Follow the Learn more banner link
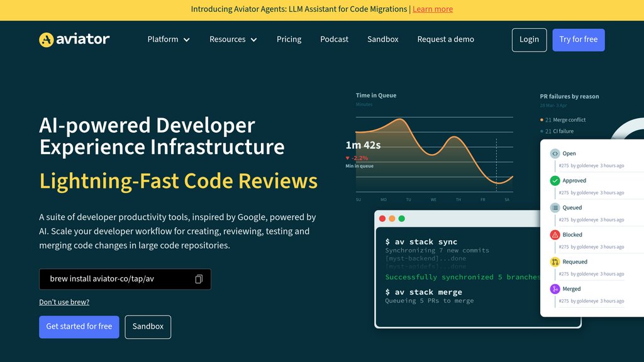Viewport: 644px width, 362px height. [x=433, y=9]
